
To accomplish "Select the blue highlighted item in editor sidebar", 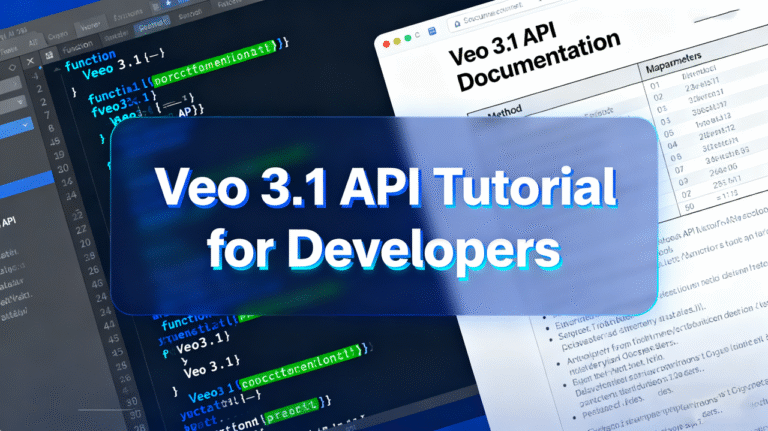I will tap(25, 181).
